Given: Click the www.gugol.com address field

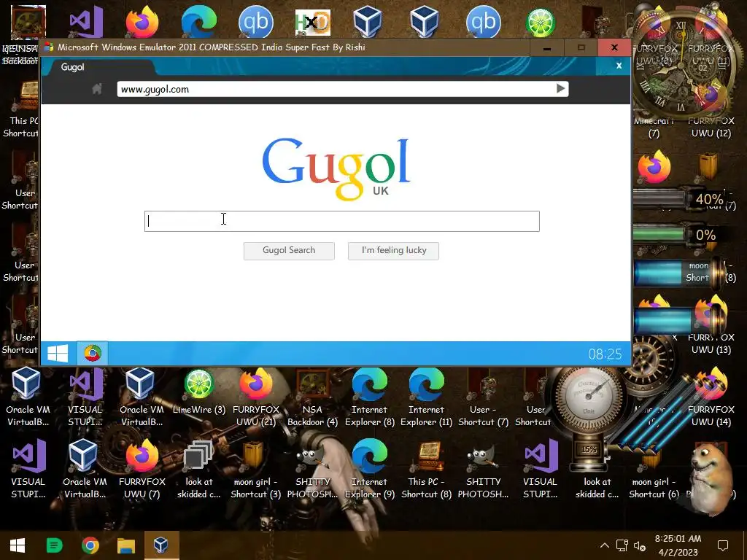Looking at the screenshot, I should [343, 89].
